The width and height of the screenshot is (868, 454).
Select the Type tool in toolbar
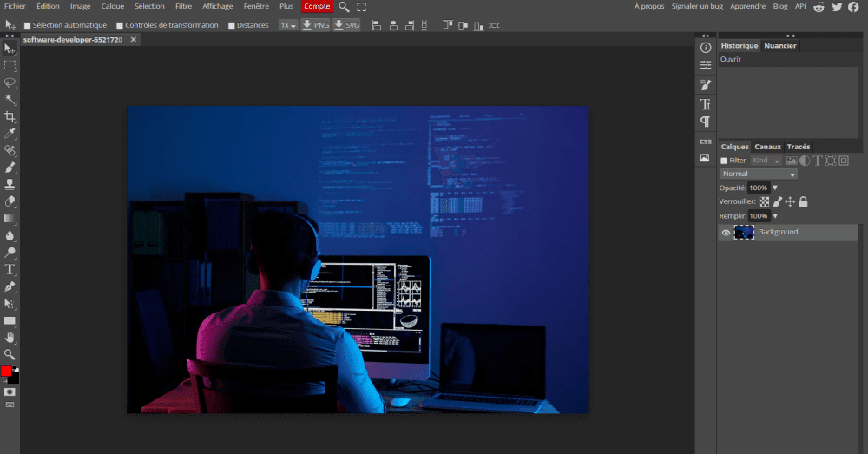pyautogui.click(x=10, y=270)
